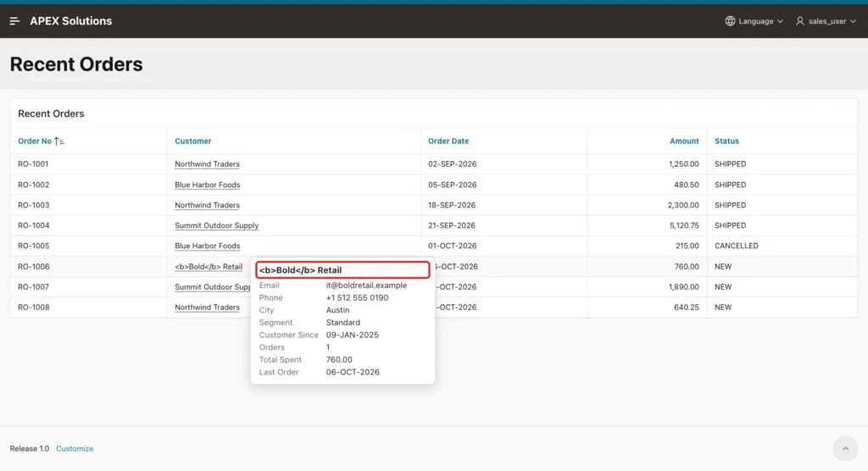
Task: Click Total Spent value 760.00 in tooltip
Action: [339, 360]
